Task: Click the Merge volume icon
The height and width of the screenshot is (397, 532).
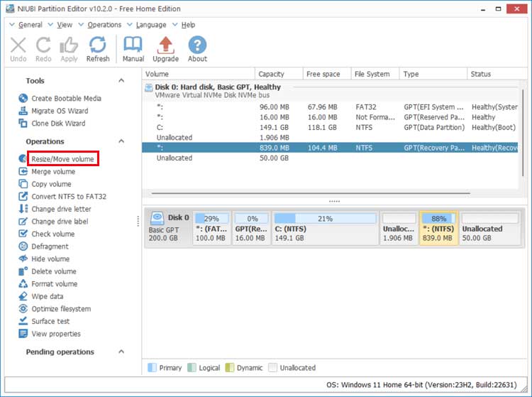Action: click(23, 171)
